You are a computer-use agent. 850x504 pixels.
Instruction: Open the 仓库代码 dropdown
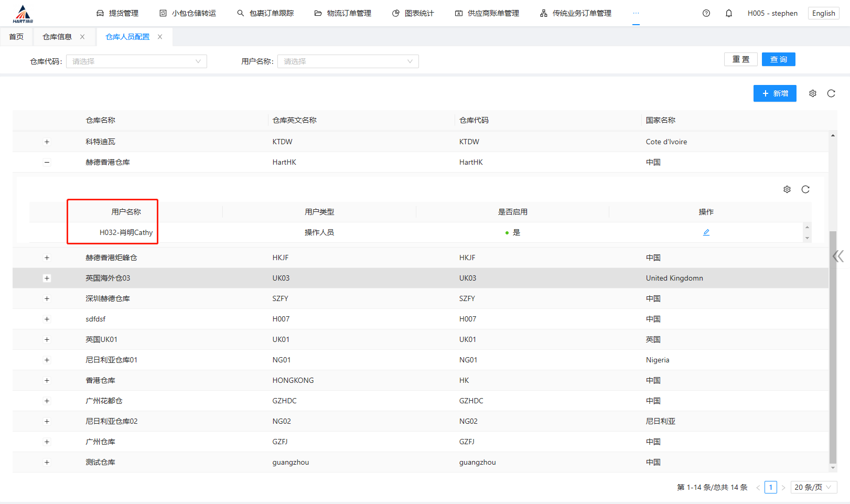(136, 61)
